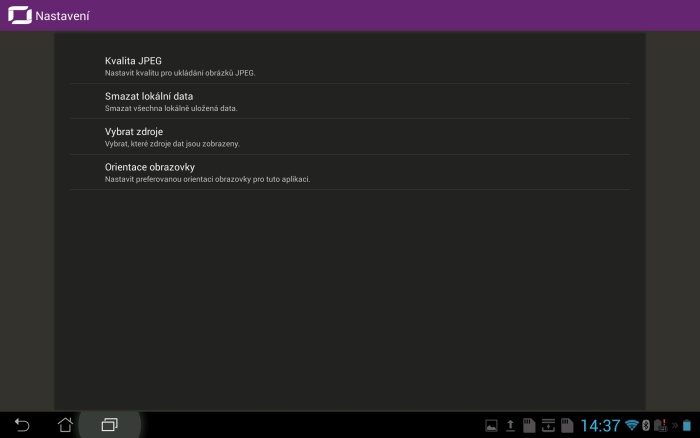
Task: Tap the keyboard dock warning icon
Action: [x=660, y=426]
